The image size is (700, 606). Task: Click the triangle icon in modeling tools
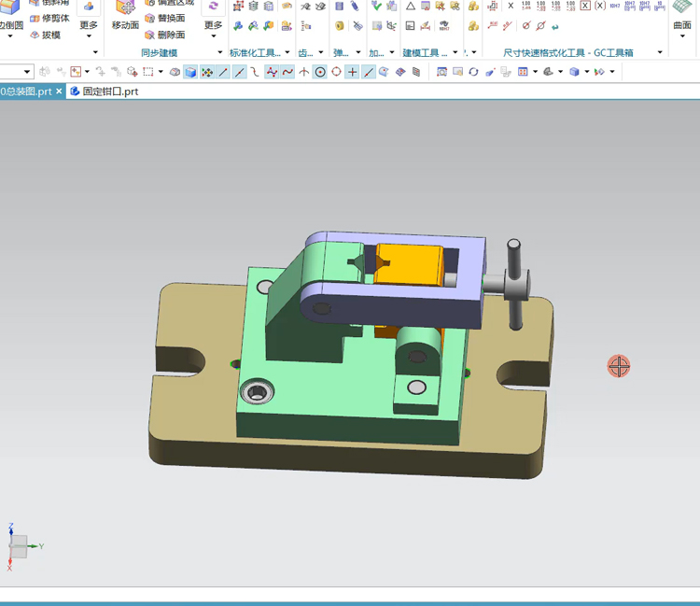tap(410, 6)
